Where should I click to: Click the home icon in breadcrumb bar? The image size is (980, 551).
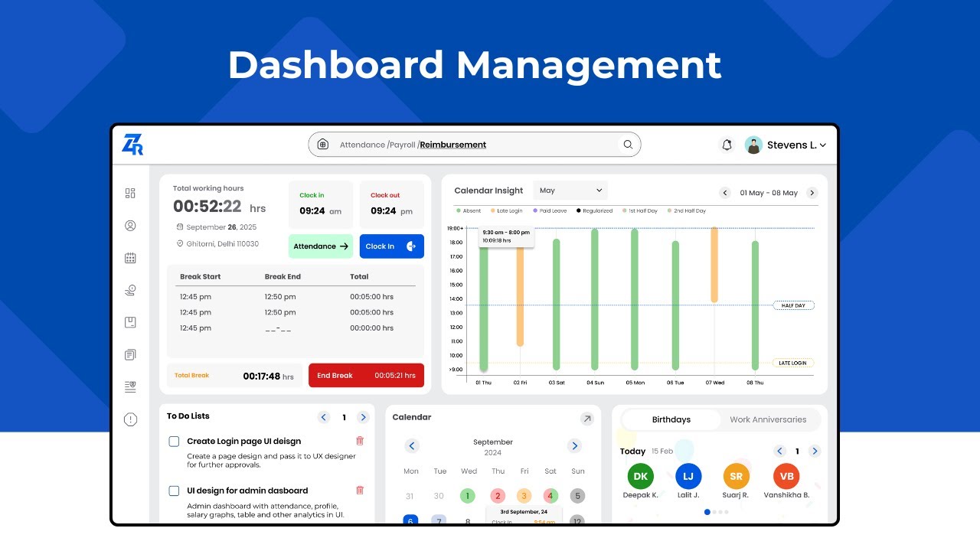[x=323, y=145]
